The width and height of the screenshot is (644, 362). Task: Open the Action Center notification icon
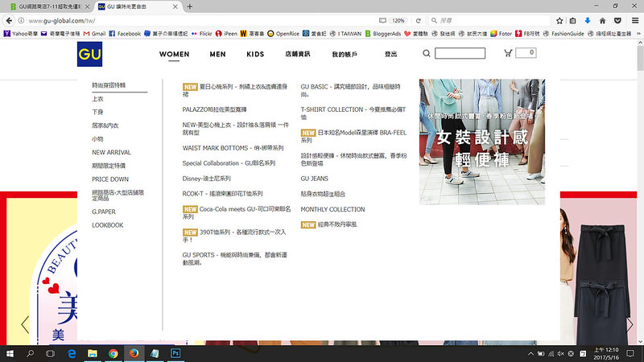tap(630, 353)
